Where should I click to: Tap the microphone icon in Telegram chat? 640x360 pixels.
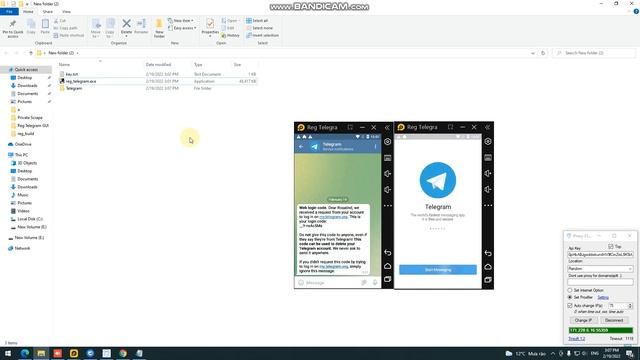375,282
